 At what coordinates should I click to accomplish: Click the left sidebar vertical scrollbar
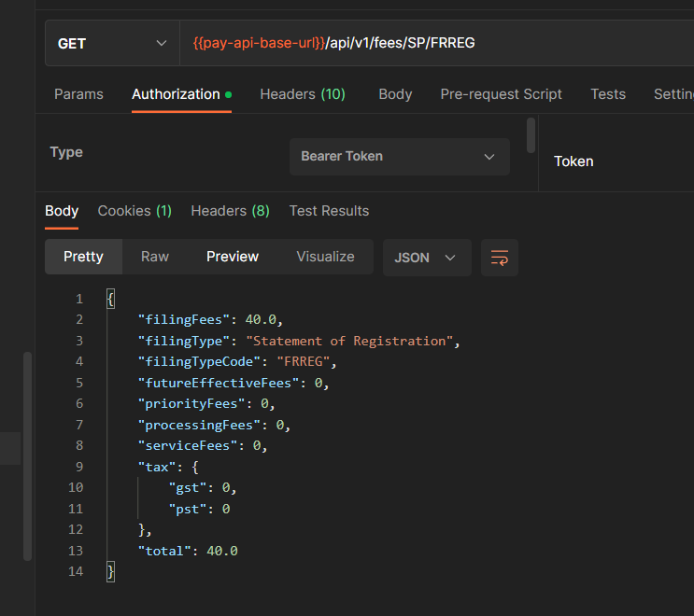click(x=27, y=456)
